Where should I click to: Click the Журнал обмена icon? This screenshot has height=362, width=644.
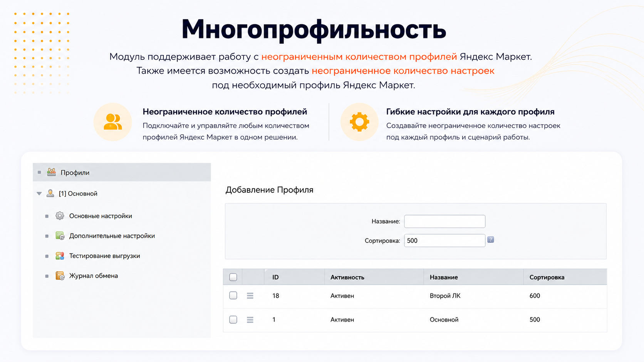[x=60, y=276]
